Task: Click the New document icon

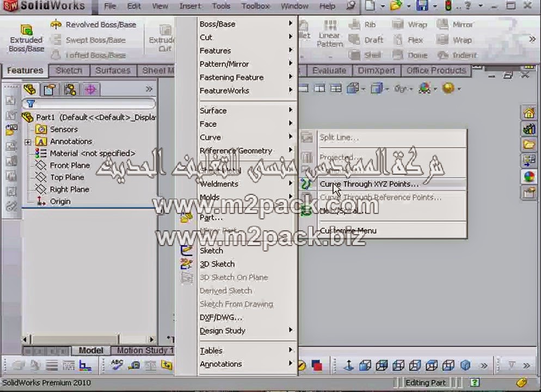Action: (370, 5)
